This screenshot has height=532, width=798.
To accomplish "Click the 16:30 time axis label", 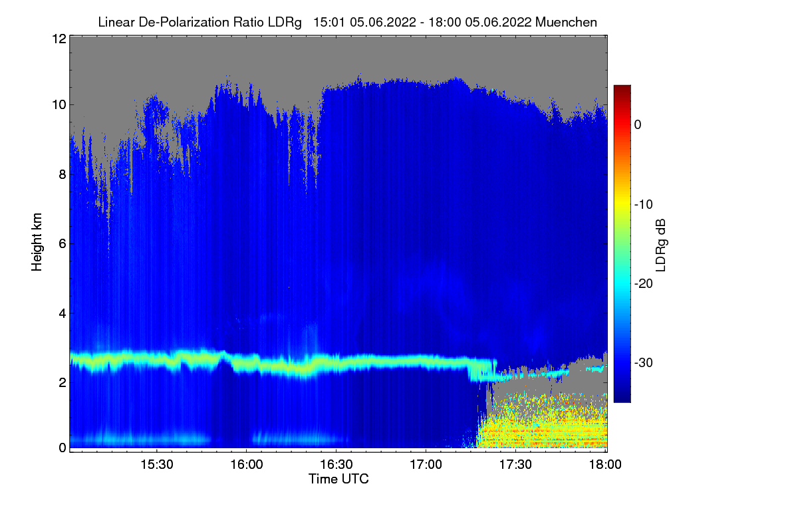I will click(x=336, y=464).
